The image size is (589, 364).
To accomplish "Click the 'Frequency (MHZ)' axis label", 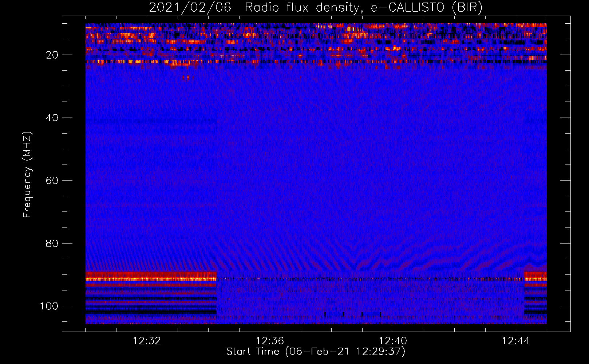I will pos(27,175).
